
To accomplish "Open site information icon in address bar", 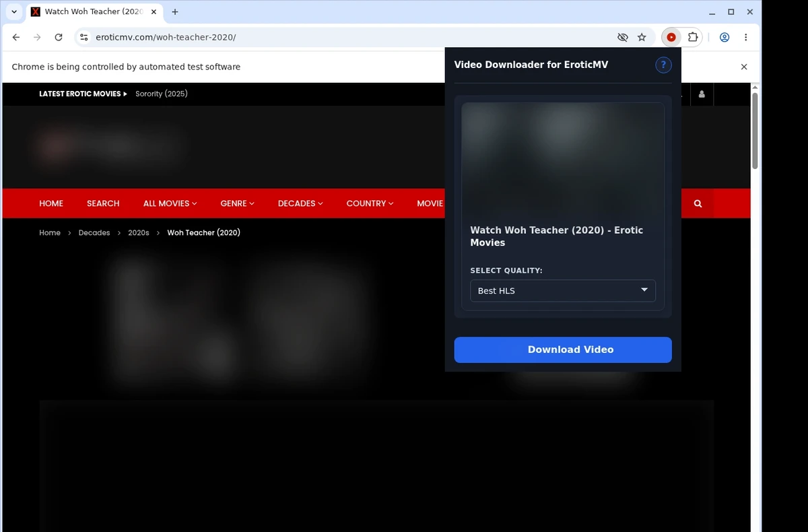I will coord(83,38).
